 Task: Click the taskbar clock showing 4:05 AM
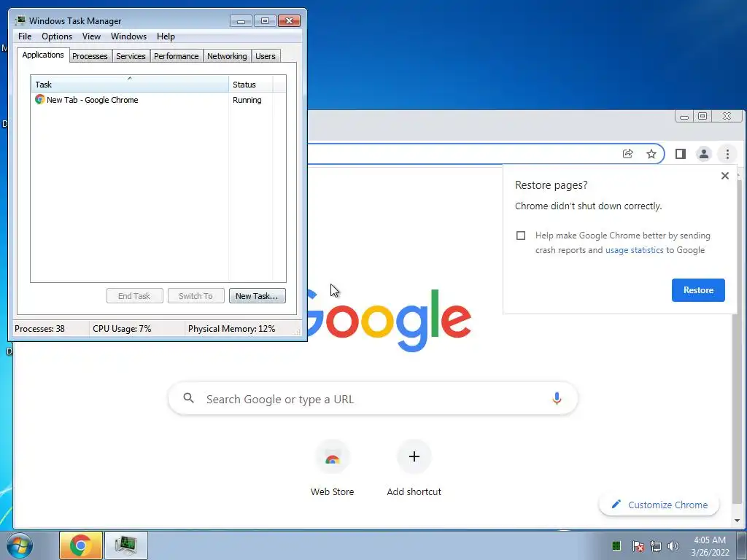[710, 546]
